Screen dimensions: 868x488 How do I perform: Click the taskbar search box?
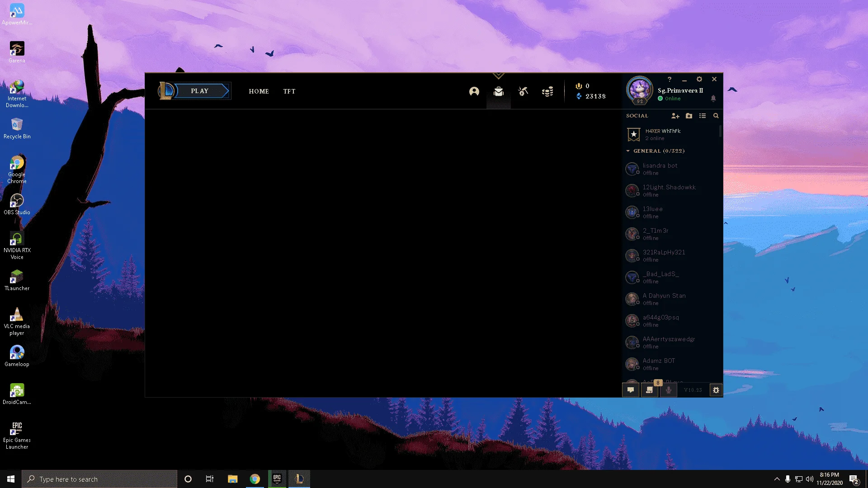[x=99, y=479]
